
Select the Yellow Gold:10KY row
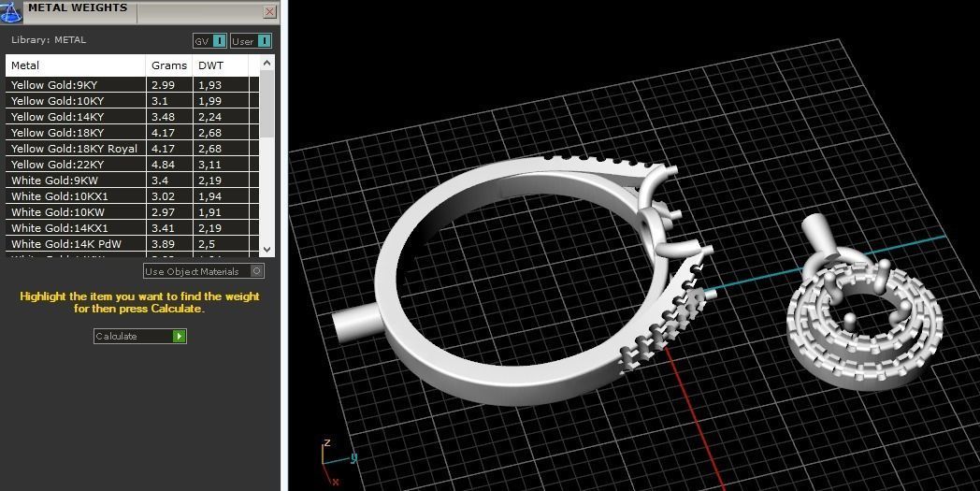pos(132,101)
